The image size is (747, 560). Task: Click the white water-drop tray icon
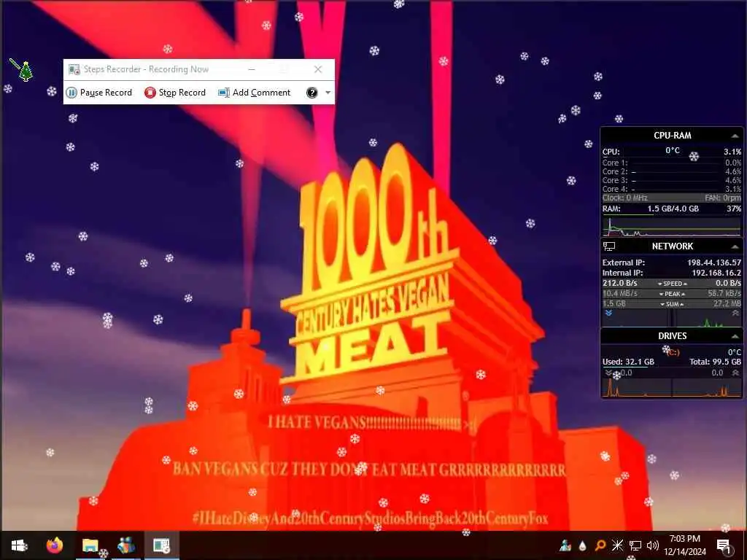tap(583, 545)
